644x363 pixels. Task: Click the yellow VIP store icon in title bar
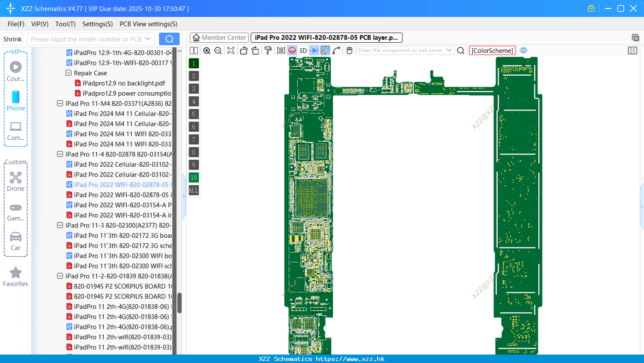pos(591,8)
